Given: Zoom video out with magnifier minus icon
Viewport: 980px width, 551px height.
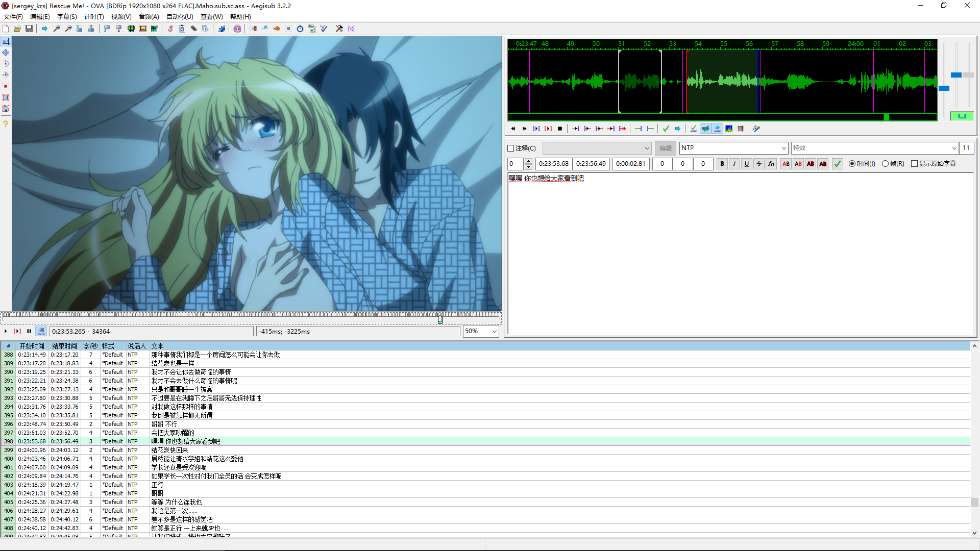Looking at the screenshot, I should point(68,29).
